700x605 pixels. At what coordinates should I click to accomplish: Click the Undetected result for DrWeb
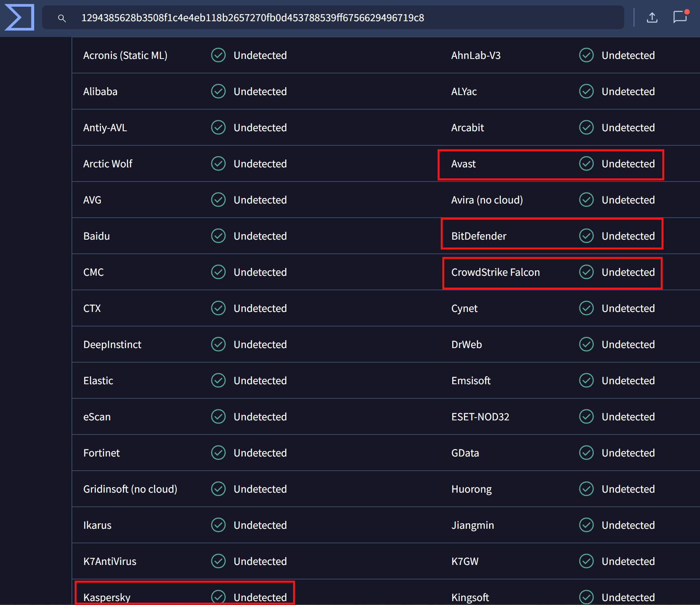tap(628, 345)
